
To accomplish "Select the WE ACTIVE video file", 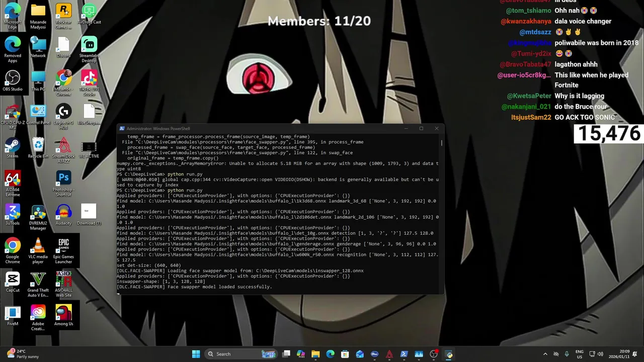I will 89,148.
